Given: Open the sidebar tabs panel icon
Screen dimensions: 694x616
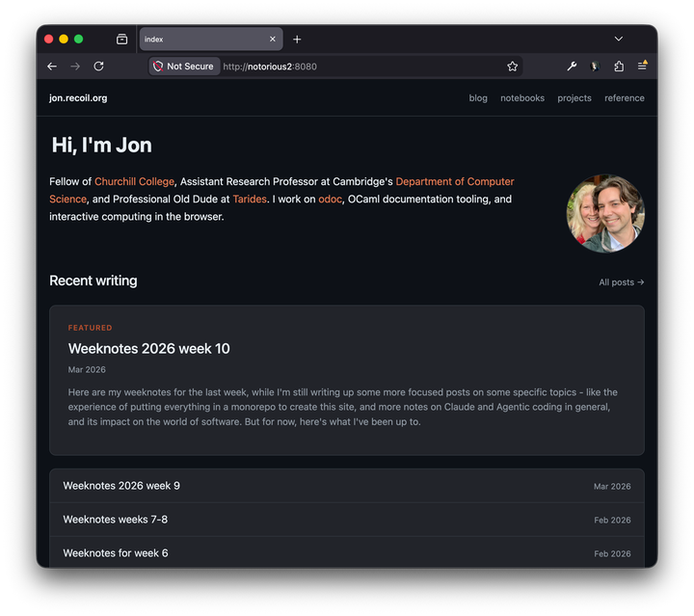Looking at the screenshot, I should (x=121, y=40).
